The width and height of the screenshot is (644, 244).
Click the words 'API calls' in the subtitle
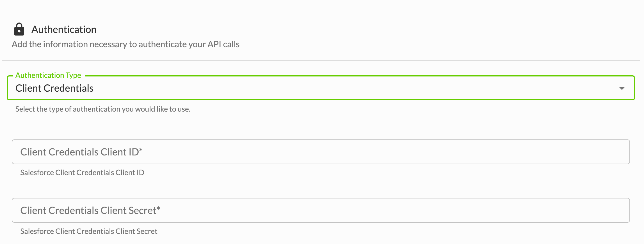click(223, 44)
